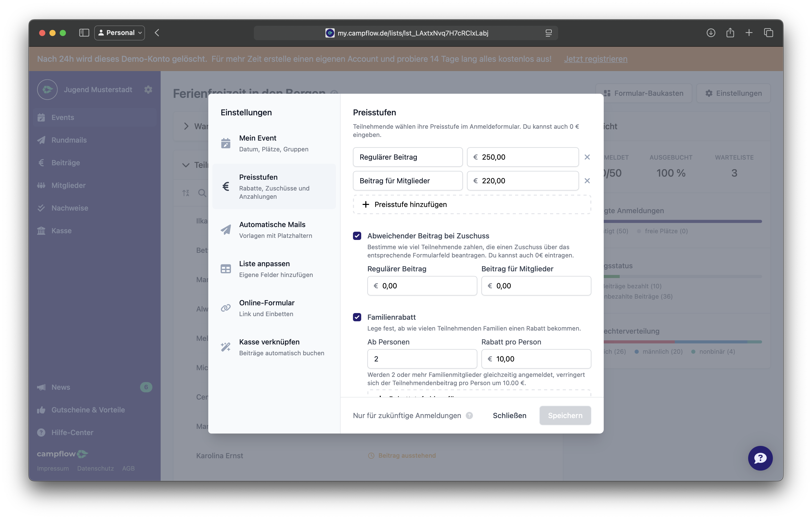Screen dimensions: 812x519
Task: Remove the Regulärer Beitrag price tier
Action: click(587, 157)
